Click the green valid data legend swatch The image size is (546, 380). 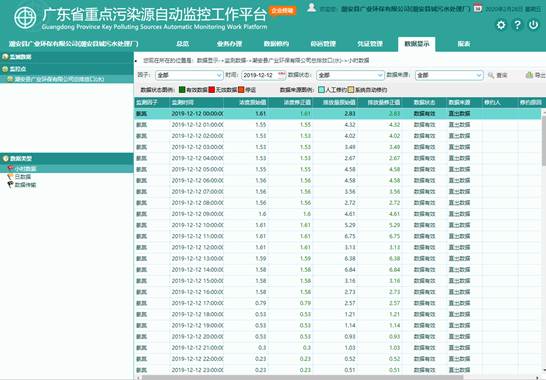pyautogui.click(x=182, y=90)
